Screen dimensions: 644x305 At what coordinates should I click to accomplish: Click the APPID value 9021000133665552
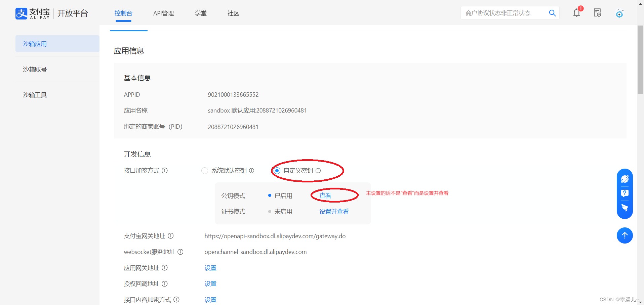(233, 95)
